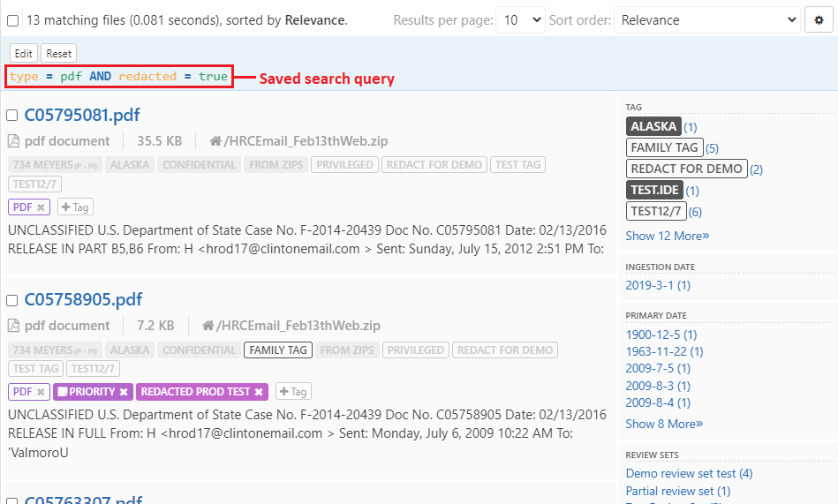Click 734 MEYERS tag on C05795081.pdf
Image resolution: width=838 pixels, height=504 pixels.
[x=55, y=164]
